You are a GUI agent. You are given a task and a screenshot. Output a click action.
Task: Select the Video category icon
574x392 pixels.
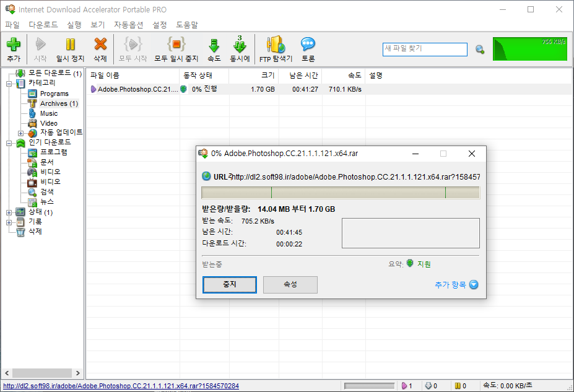pyautogui.click(x=32, y=123)
